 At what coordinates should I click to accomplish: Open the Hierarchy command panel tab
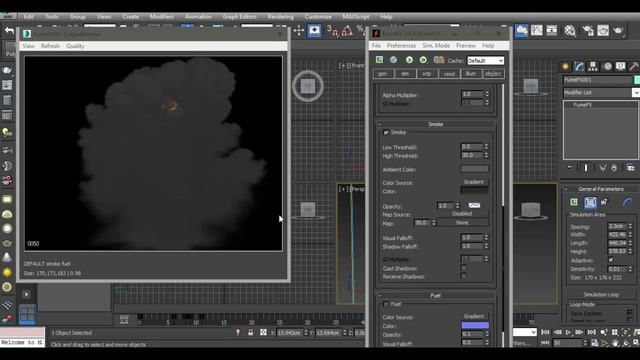593,66
